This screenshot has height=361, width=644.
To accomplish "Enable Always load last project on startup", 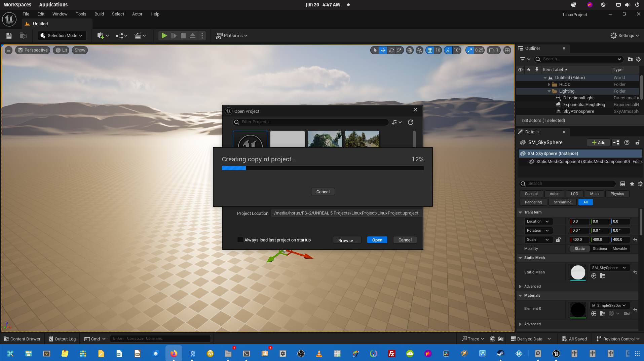I will pos(240,240).
